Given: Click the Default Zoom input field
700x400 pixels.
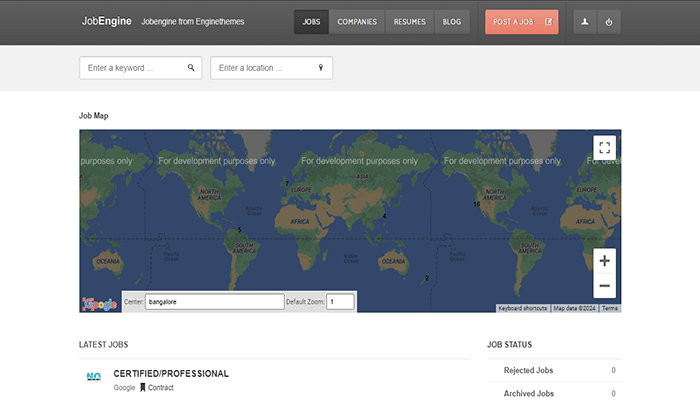Looking at the screenshot, I should point(340,301).
